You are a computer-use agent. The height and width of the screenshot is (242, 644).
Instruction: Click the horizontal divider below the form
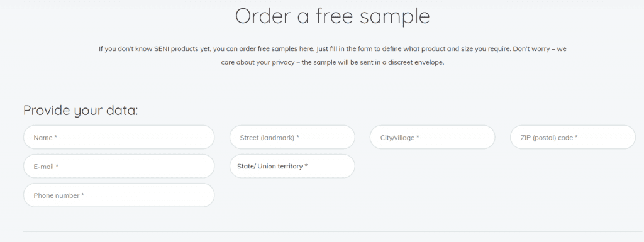coord(333,231)
